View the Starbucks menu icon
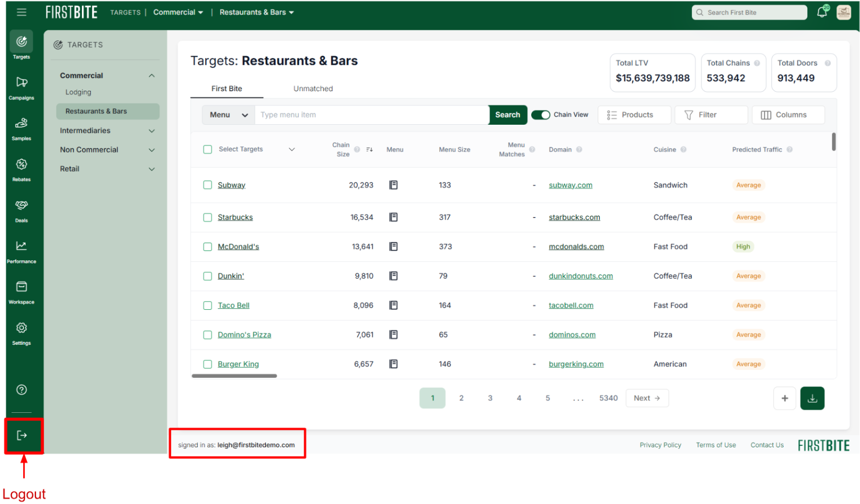 [x=394, y=217]
